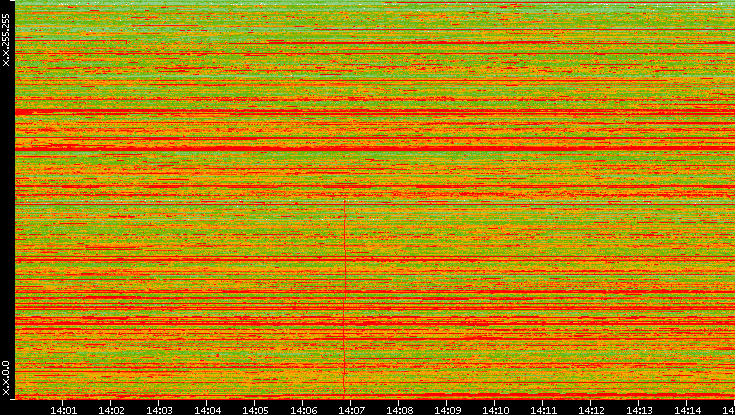This screenshot has height=415, width=735.
Task: Click the 14:13 time axis label
Action: (x=639, y=410)
